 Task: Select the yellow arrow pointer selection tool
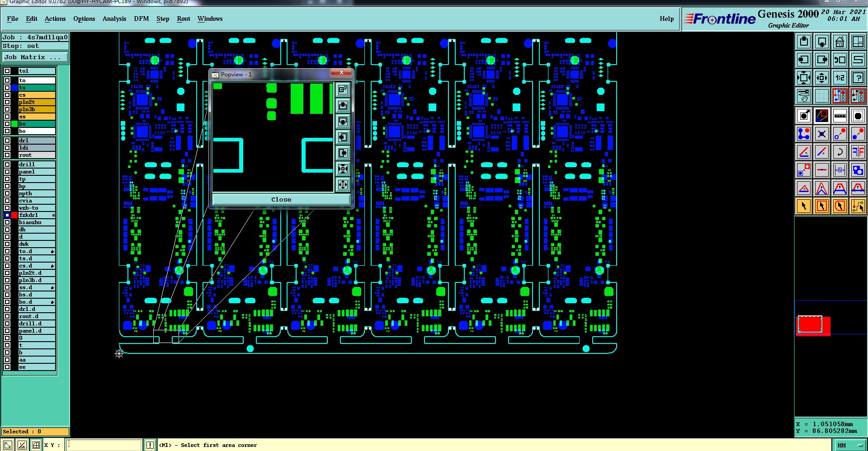804,206
